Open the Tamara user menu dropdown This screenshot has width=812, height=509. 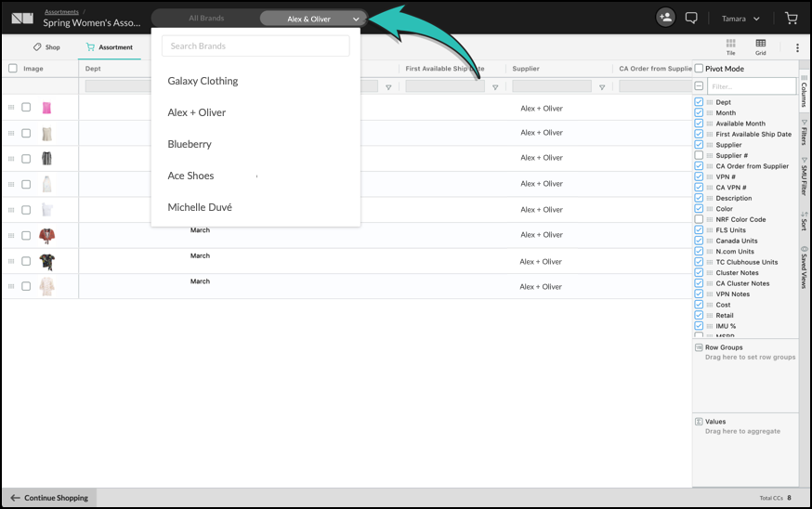[x=740, y=19]
